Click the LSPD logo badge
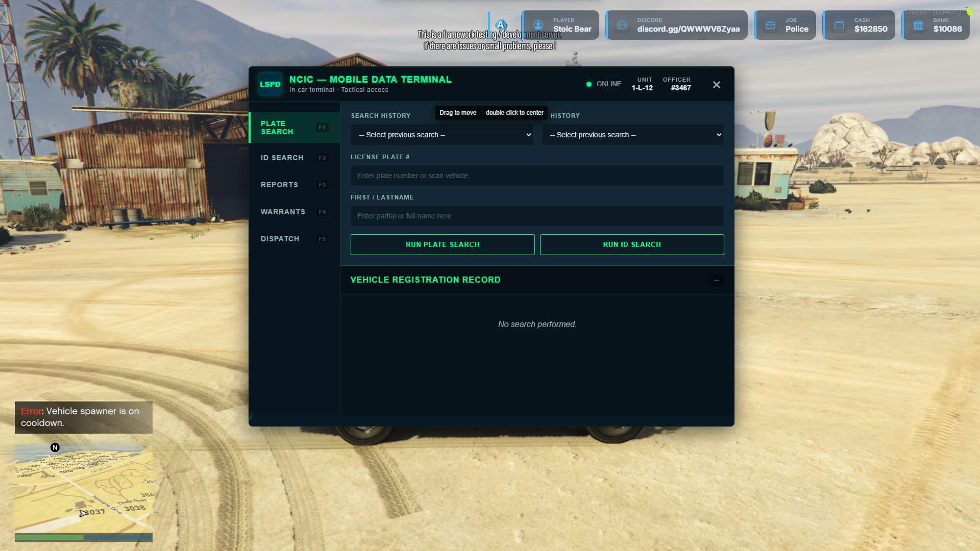This screenshot has width=980, height=551. [270, 84]
